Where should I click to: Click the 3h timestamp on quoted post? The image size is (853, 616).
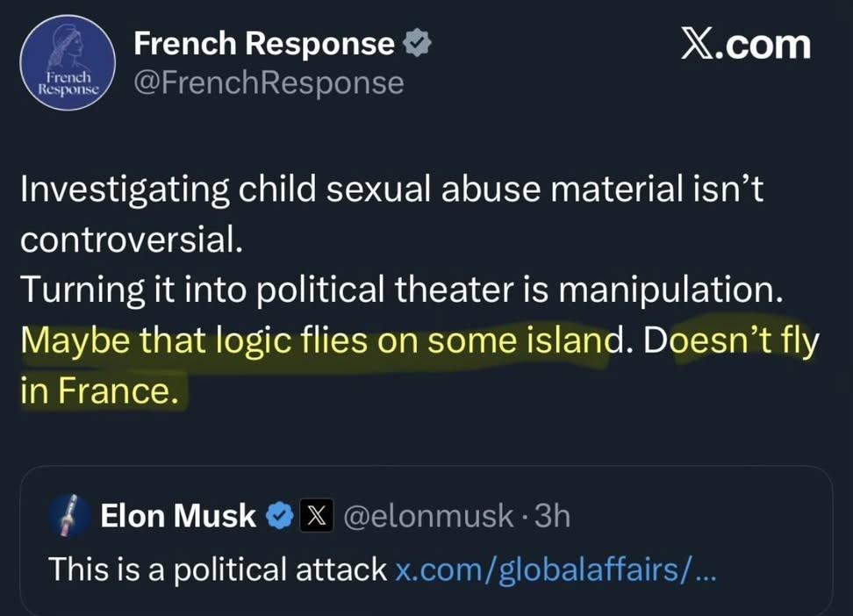click(x=552, y=516)
